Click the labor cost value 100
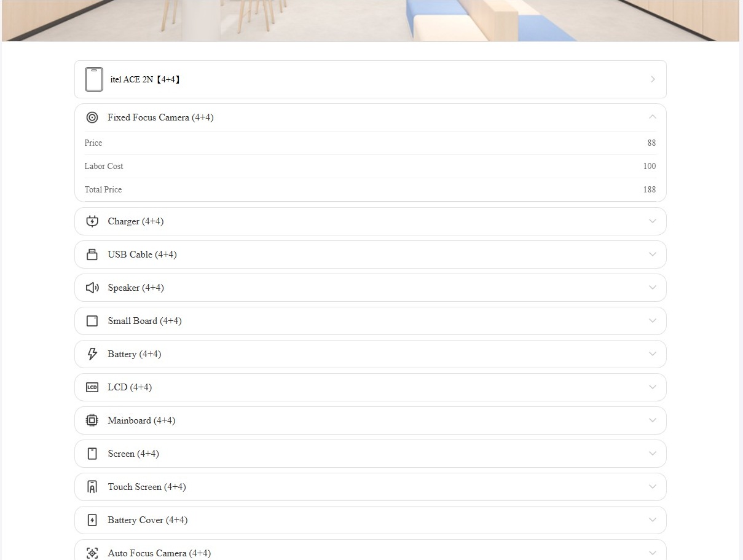Image resolution: width=743 pixels, height=560 pixels. [650, 166]
